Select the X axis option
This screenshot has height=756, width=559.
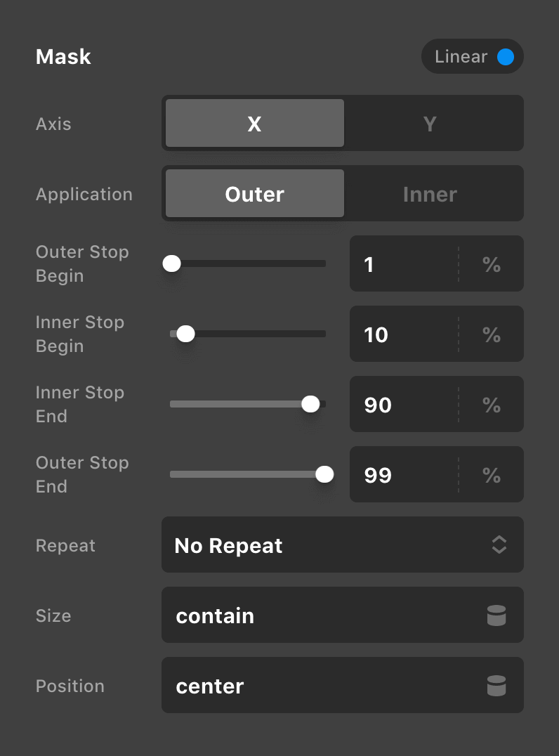pyautogui.click(x=255, y=124)
